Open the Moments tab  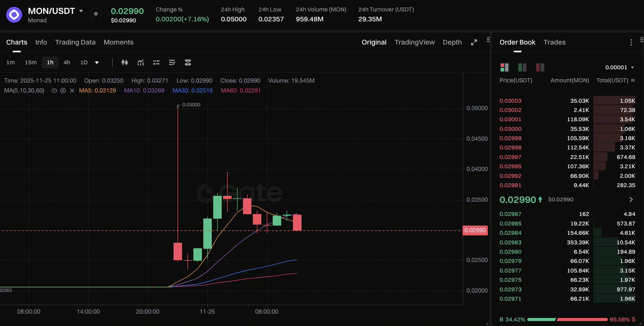119,42
